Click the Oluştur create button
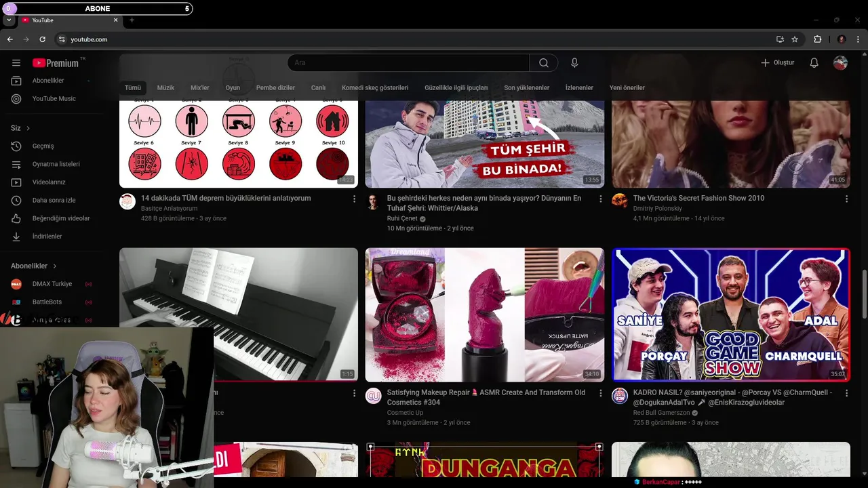Viewport: 868px width, 488px height. pyautogui.click(x=777, y=63)
